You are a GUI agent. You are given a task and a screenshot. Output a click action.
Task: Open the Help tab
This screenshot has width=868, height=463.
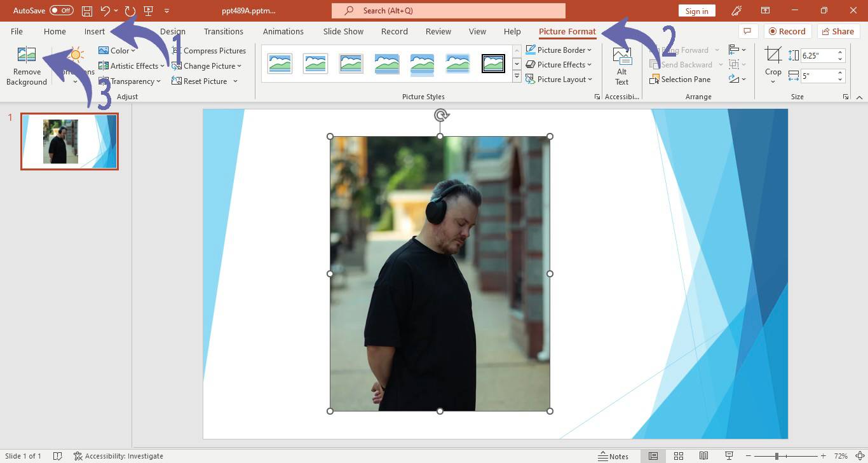click(512, 31)
